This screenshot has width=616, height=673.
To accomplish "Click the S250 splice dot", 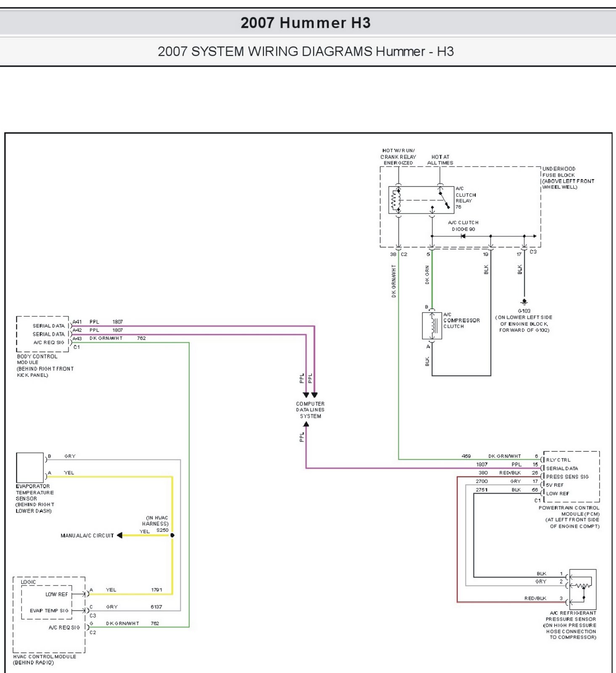I will click(172, 535).
